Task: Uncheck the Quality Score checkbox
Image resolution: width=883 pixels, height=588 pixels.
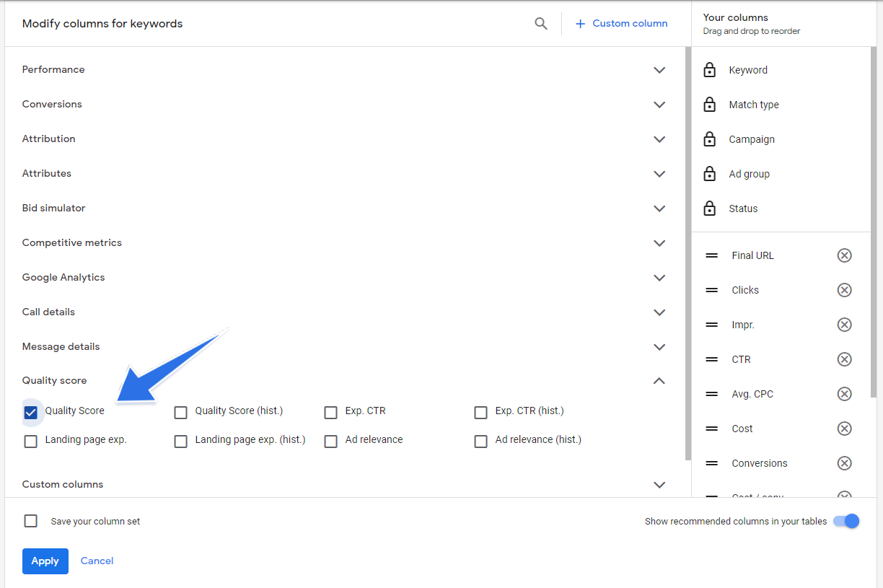Action: pyautogui.click(x=30, y=413)
